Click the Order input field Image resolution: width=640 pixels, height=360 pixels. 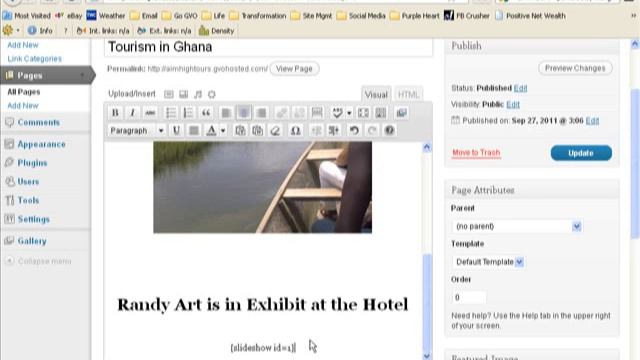click(x=469, y=297)
